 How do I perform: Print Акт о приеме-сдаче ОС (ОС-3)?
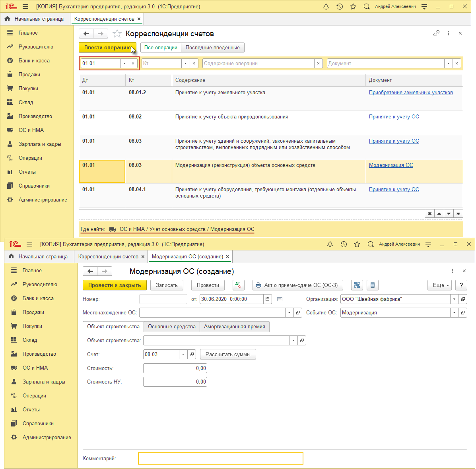click(297, 285)
